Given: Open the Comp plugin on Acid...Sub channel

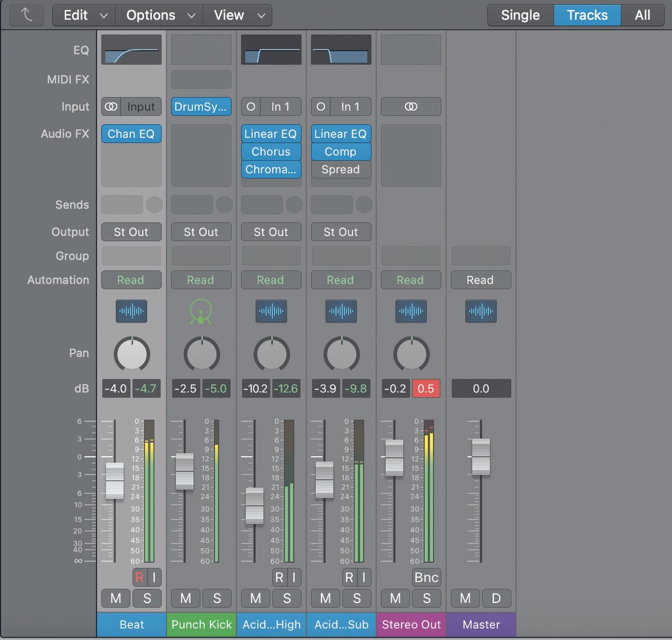Looking at the screenshot, I should [340, 151].
